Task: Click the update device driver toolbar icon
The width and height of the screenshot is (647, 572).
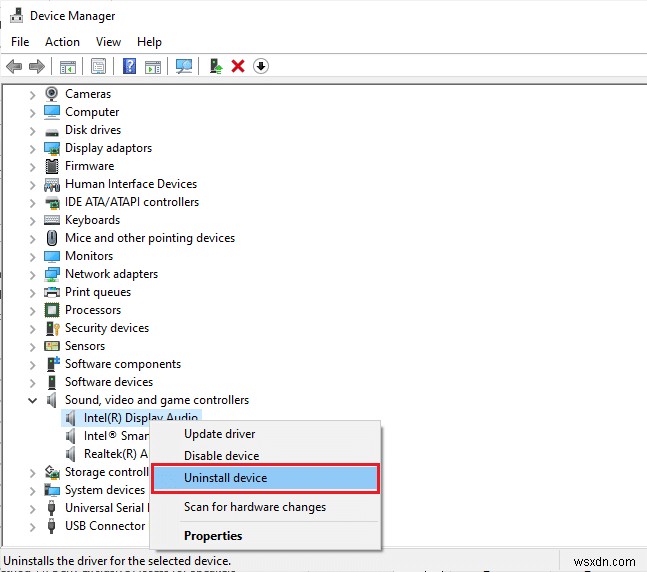Action: 216,66
